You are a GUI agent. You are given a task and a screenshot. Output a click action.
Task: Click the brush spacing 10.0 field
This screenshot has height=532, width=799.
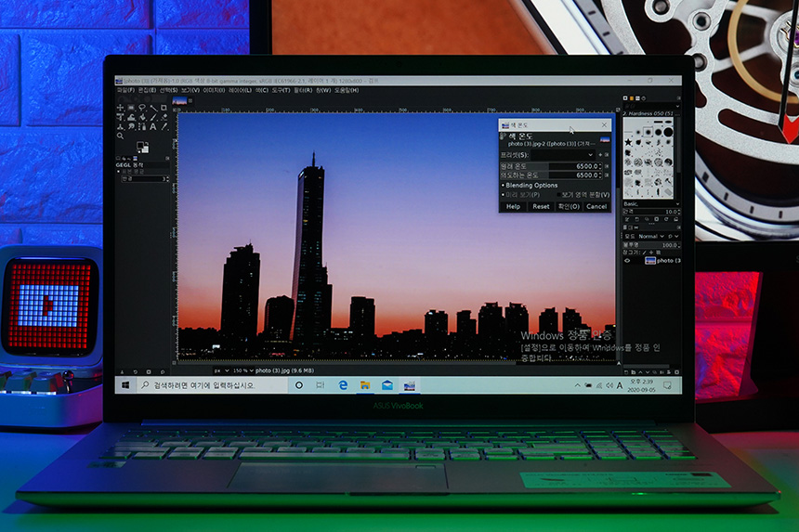coord(651,212)
